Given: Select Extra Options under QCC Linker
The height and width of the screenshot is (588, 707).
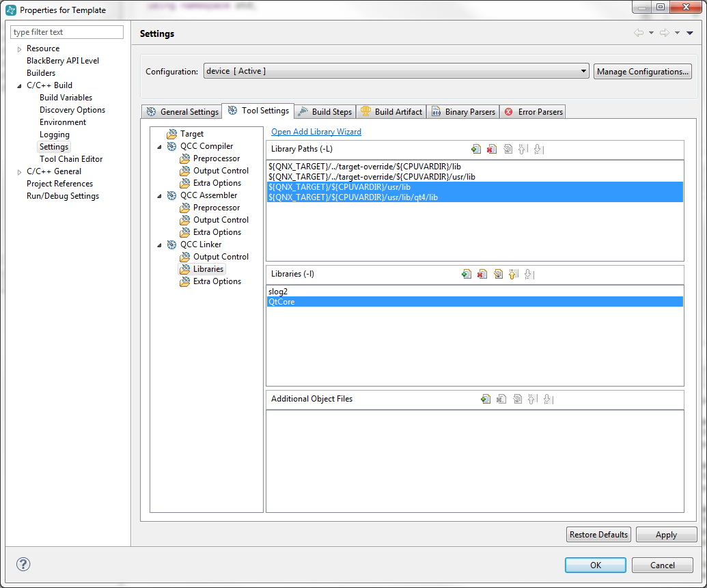Looking at the screenshot, I should click(217, 281).
